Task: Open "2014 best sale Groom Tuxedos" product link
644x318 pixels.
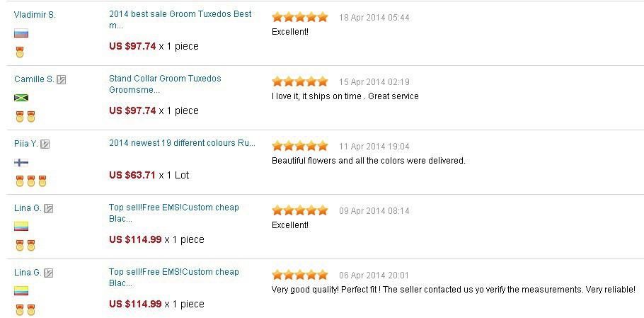Action: coord(180,14)
